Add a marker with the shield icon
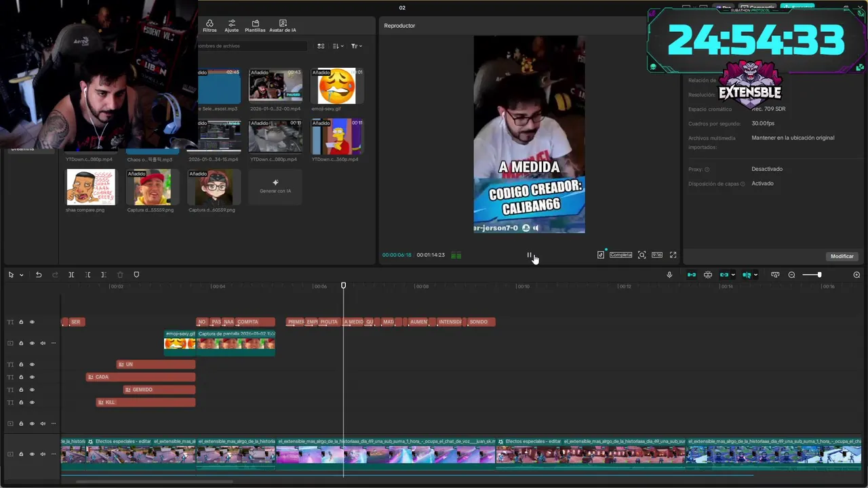The image size is (868, 488). pos(136,274)
